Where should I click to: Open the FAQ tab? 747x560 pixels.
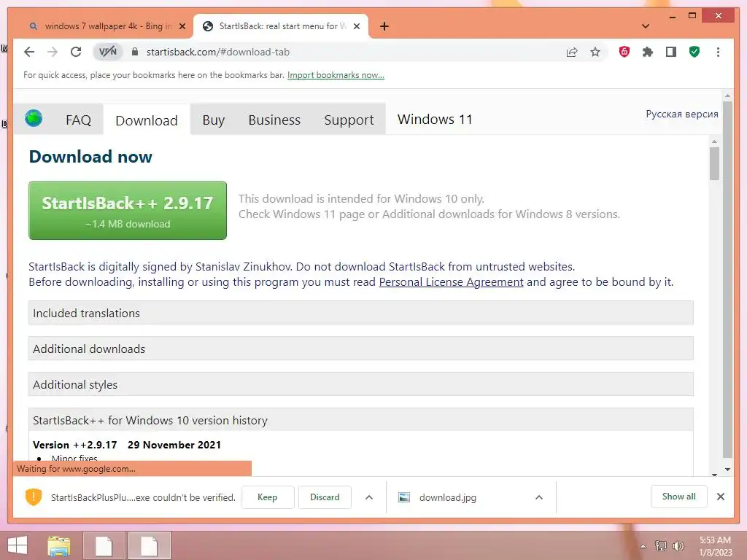click(78, 120)
